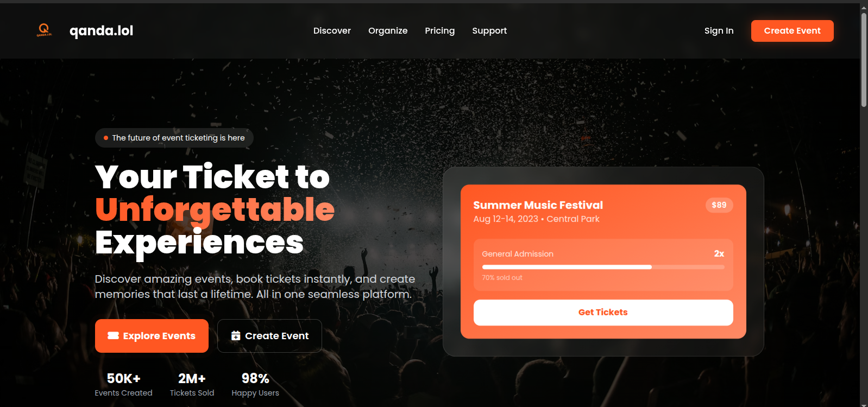
Task: Click the orange Q logo icon
Action: (44, 30)
